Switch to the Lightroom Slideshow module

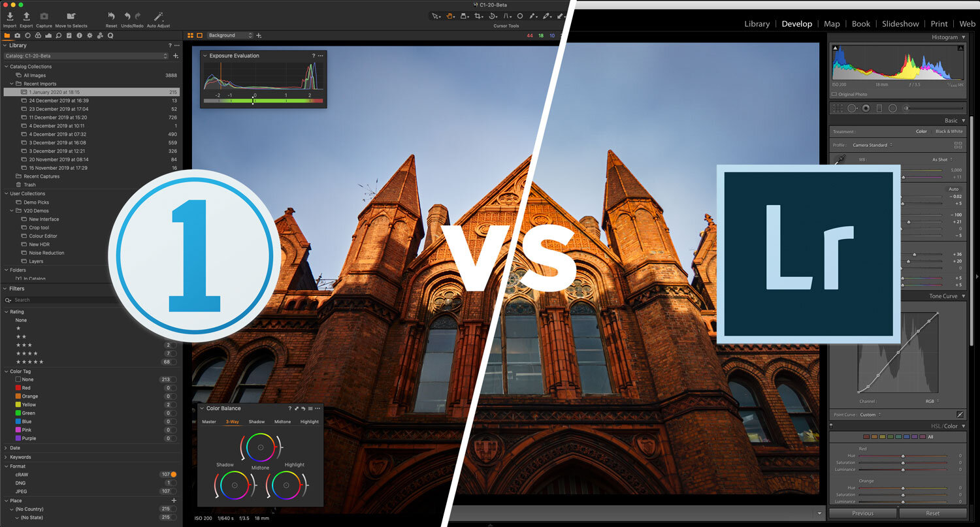coord(900,24)
